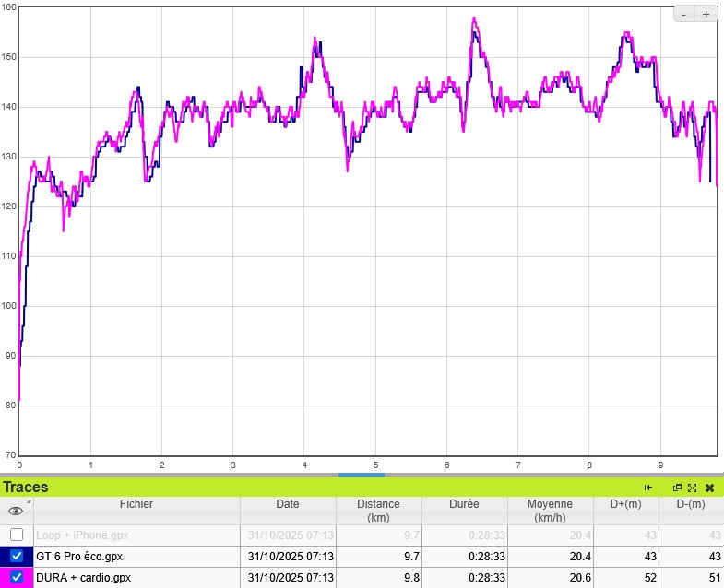Sort traces by Date column header
This screenshot has height=588, width=724.
(287, 504)
